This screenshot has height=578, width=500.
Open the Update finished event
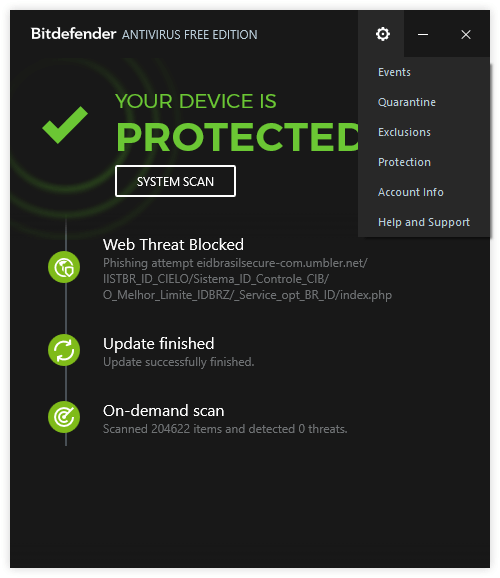pos(159,344)
